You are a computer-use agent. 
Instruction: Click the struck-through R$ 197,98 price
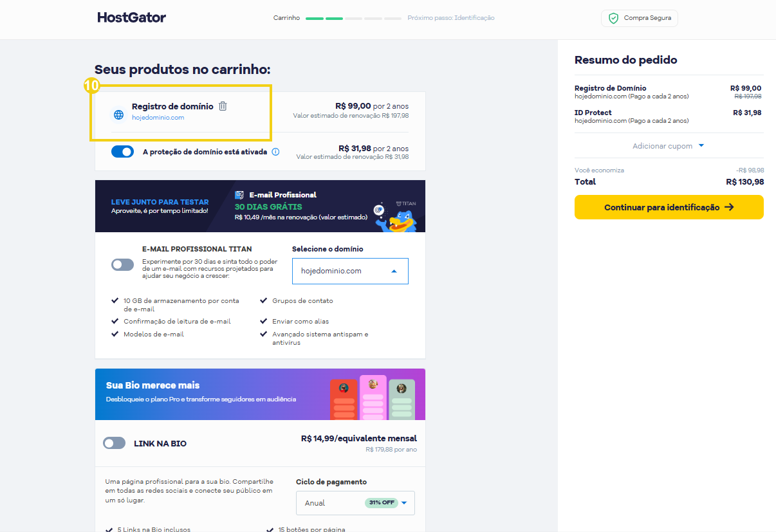[748, 96]
